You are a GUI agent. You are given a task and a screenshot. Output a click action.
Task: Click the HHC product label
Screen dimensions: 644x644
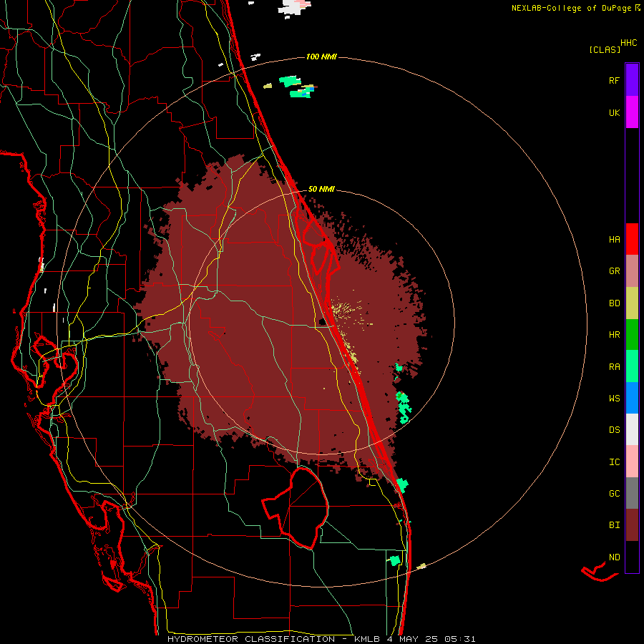628,43
